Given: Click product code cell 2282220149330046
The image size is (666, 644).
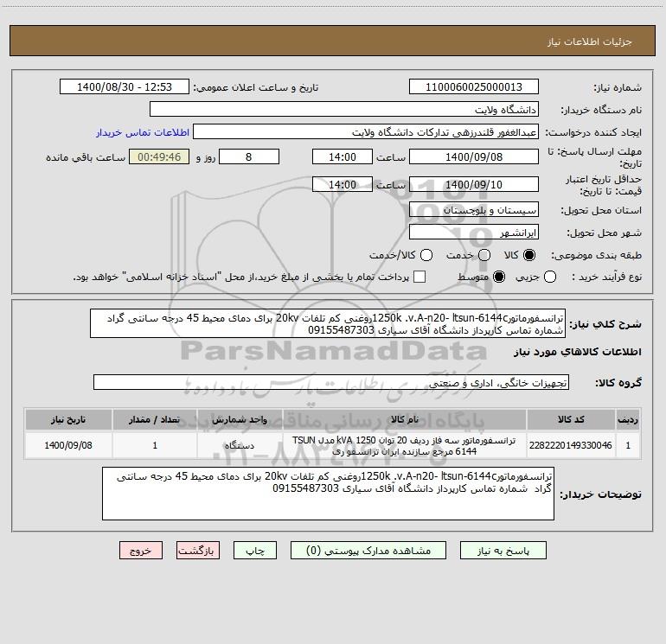Looking at the screenshot, I should tap(571, 445).
